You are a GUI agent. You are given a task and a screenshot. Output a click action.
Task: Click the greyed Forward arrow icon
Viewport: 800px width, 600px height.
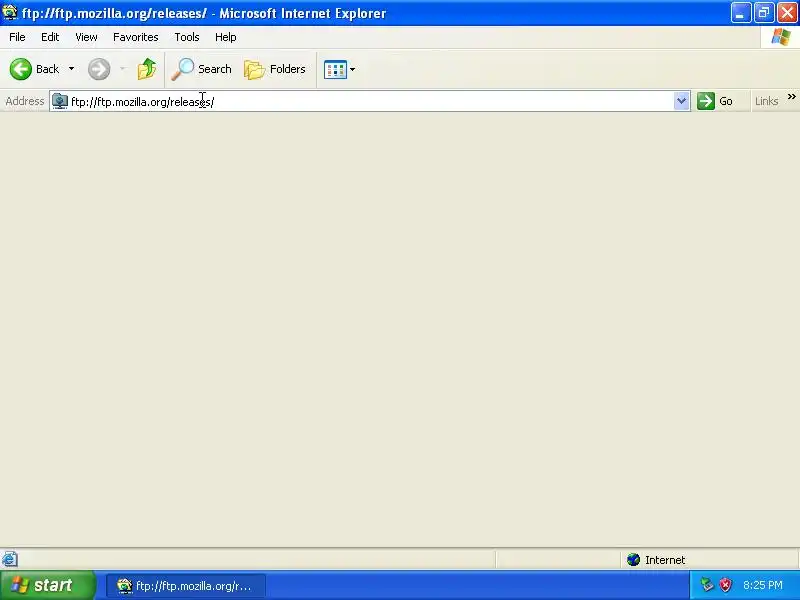pos(99,69)
